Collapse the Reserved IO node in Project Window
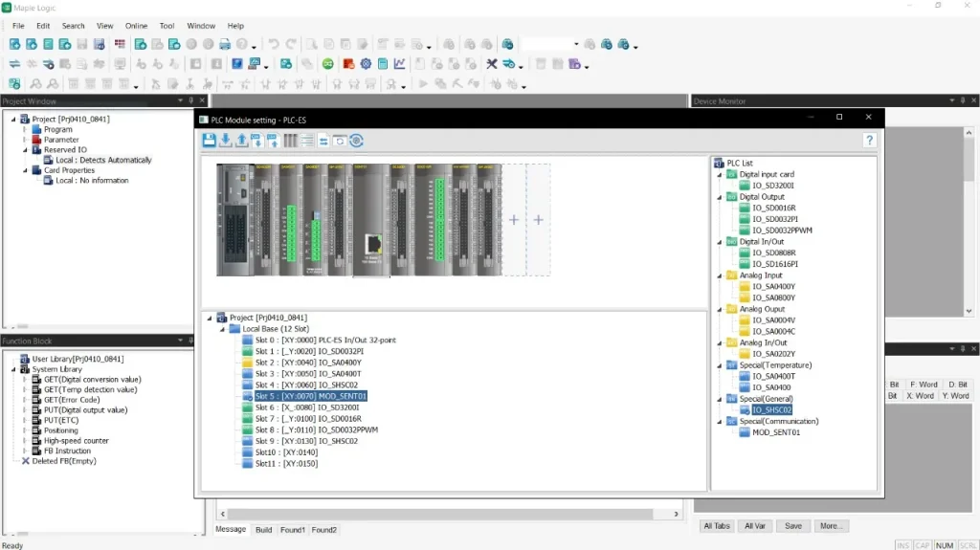 click(25, 150)
